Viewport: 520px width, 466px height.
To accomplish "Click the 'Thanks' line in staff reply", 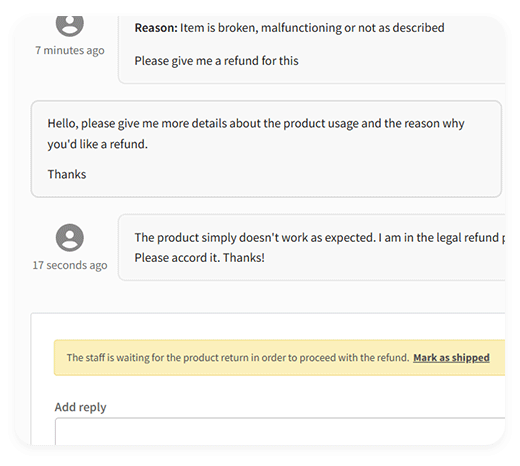I will point(67,174).
